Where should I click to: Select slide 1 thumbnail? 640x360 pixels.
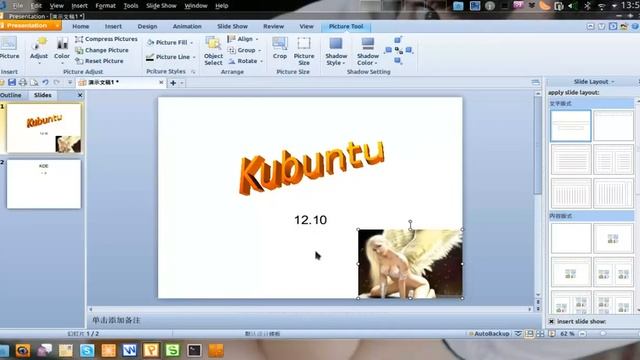click(x=44, y=128)
